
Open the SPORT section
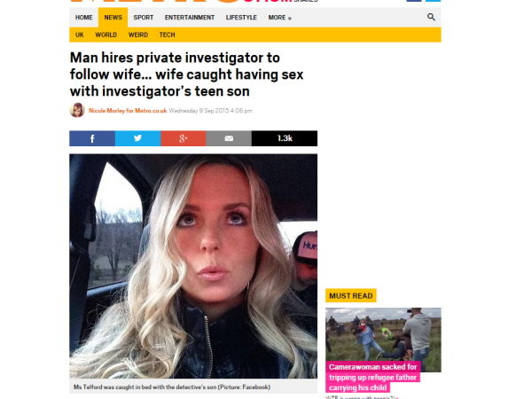click(143, 18)
